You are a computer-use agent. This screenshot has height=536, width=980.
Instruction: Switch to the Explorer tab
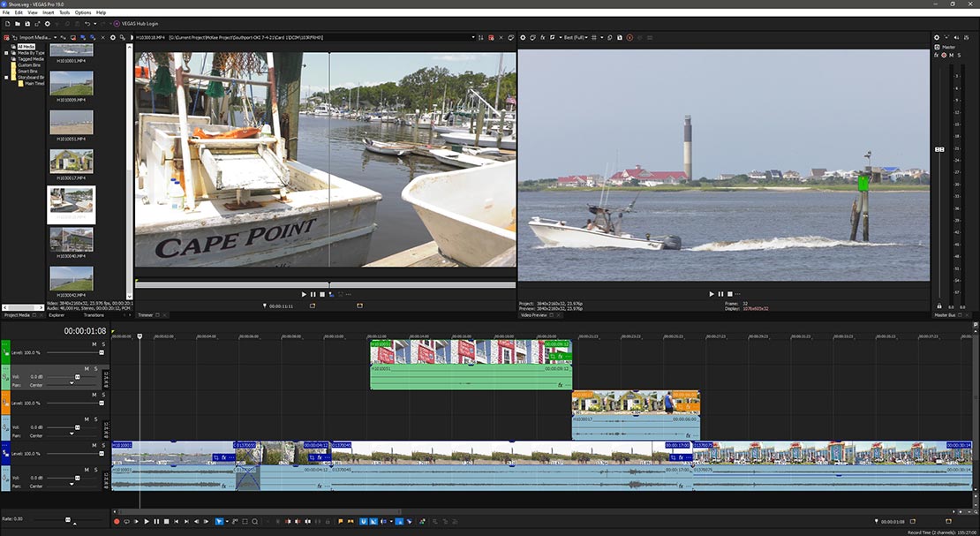57,315
